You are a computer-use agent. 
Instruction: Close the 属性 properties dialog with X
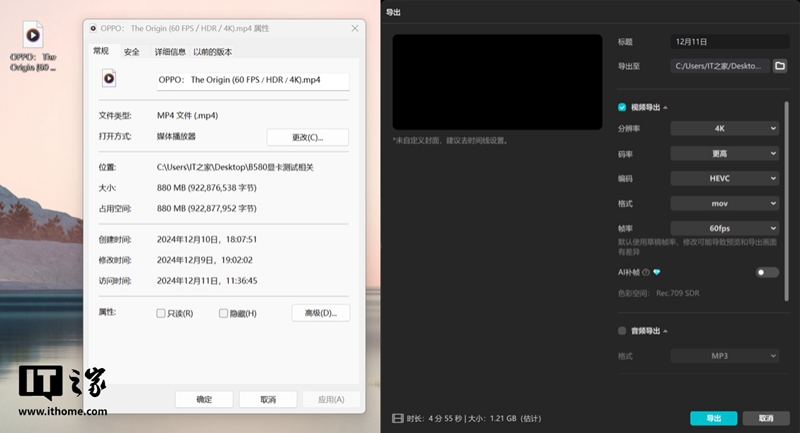click(357, 29)
